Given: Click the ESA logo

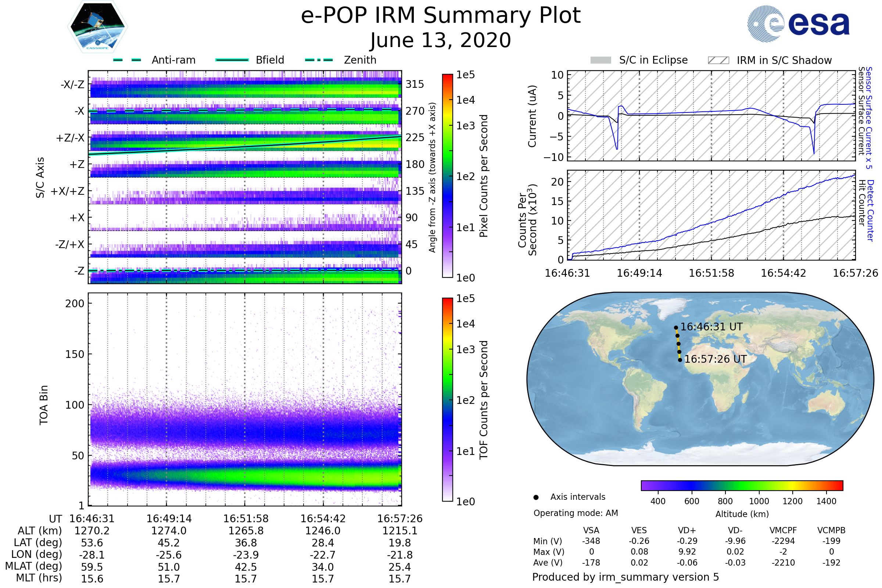Looking at the screenshot, I should click(799, 24).
